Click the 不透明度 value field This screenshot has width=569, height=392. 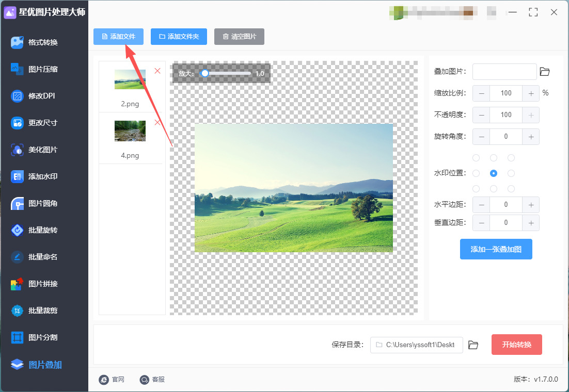click(x=506, y=116)
